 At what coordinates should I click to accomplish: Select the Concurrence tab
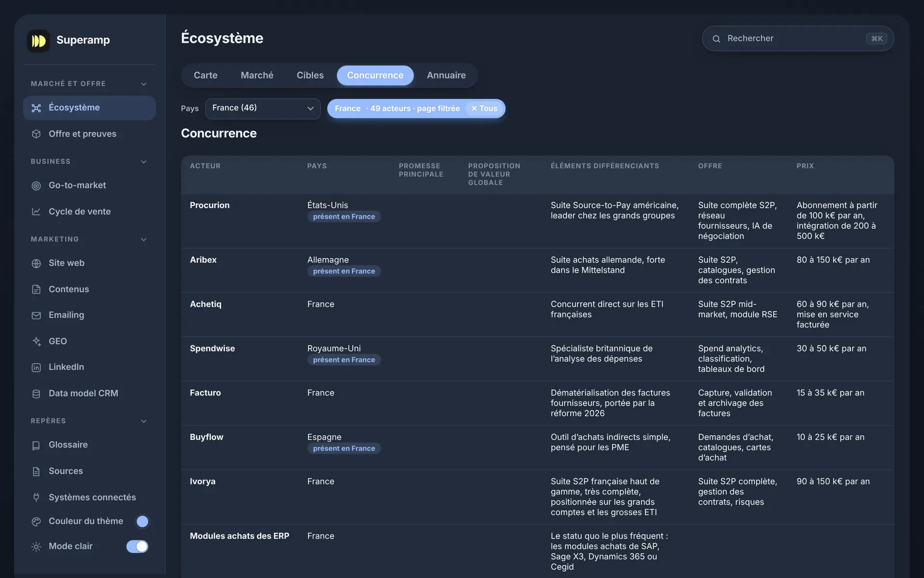375,76
